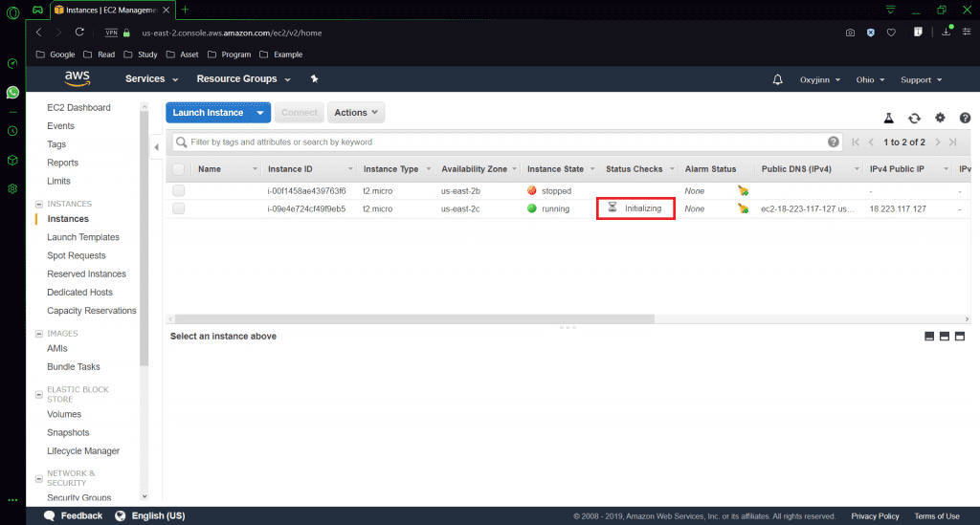Select checkbox for the stopped instance
Image resolution: width=980 pixels, height=525 pixels.
178,190
